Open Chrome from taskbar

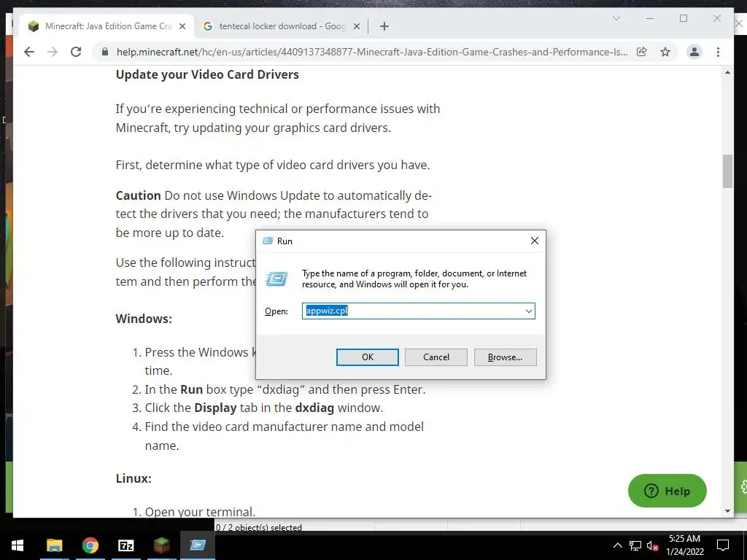90,545
